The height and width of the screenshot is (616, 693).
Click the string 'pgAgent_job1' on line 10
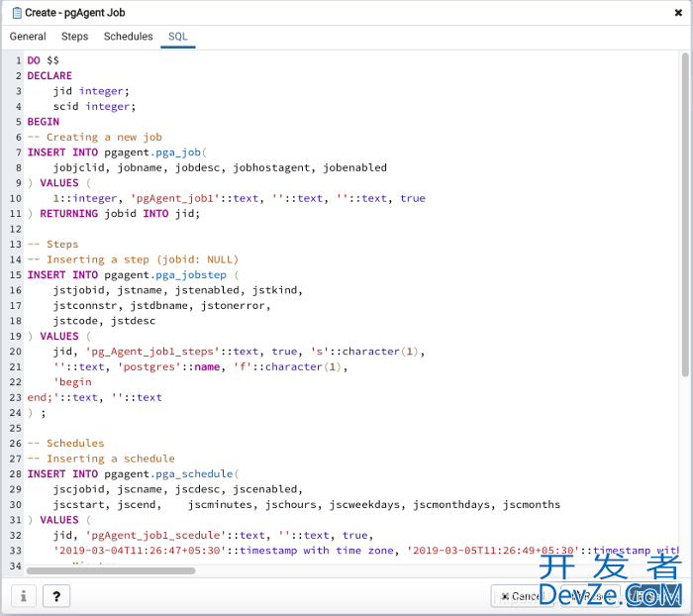[x=175, y=198]
